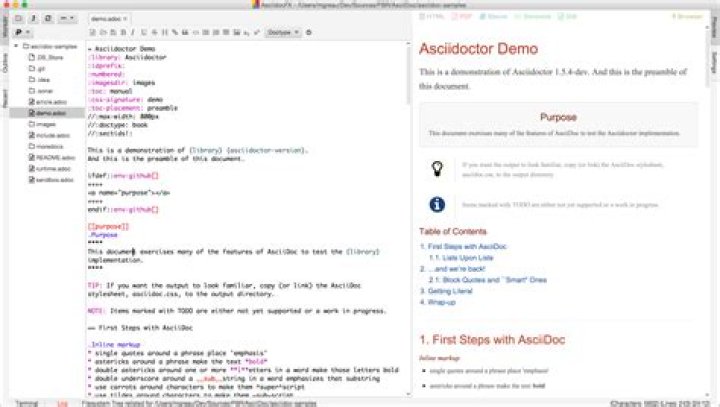Image resolution: width=720 pixels, height=407 pixels.
Task: Follow '1. First Steps with AsciiDoc' TOC link
Action: 463,247
